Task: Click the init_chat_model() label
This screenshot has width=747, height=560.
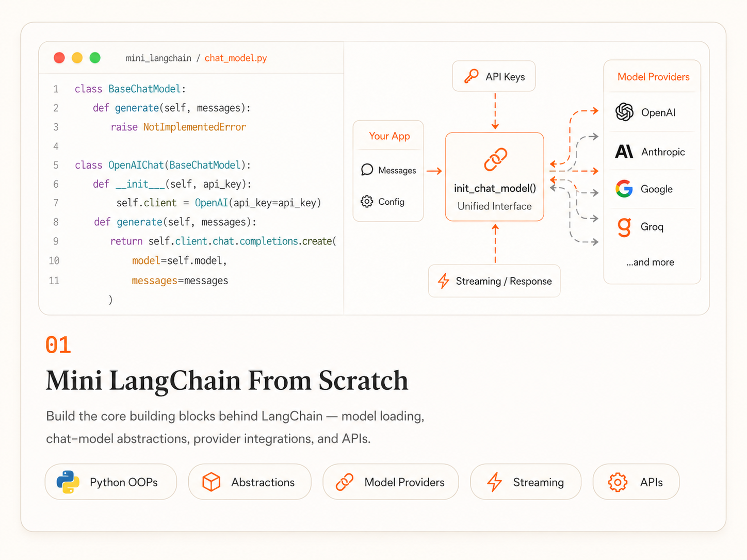Action: [x=495, y=188]
